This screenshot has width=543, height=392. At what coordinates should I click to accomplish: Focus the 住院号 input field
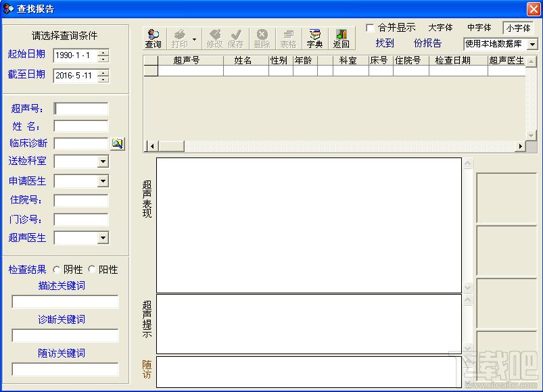[81, 200]
